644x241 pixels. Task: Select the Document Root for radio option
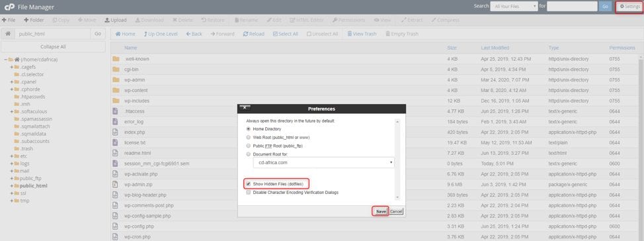point(248,154)
